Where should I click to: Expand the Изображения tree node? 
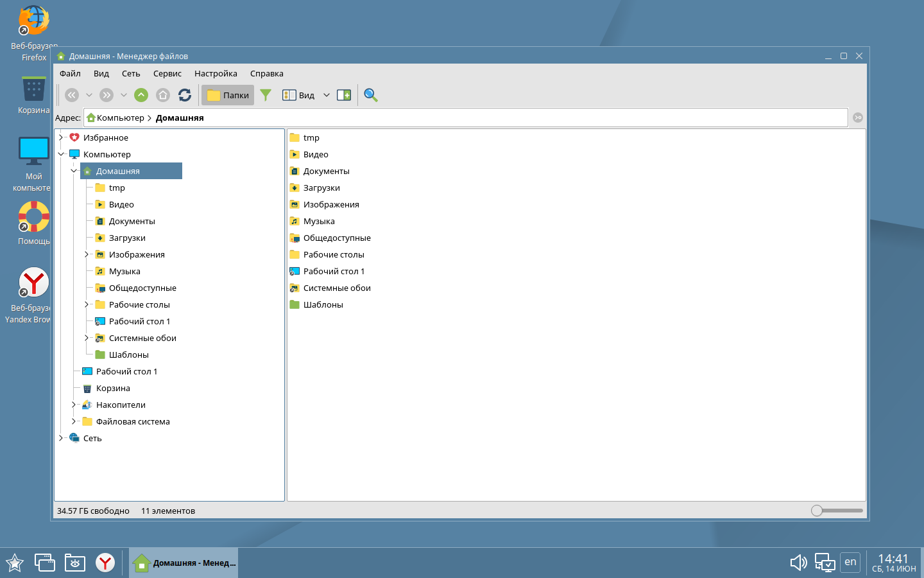[x=87, y=254]
